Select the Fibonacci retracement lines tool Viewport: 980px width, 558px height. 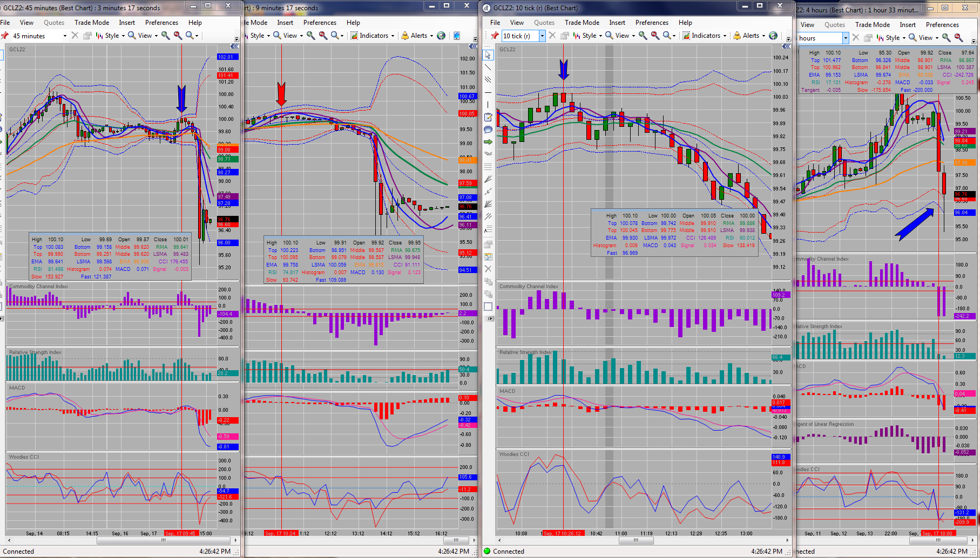(x=488, y=167)
